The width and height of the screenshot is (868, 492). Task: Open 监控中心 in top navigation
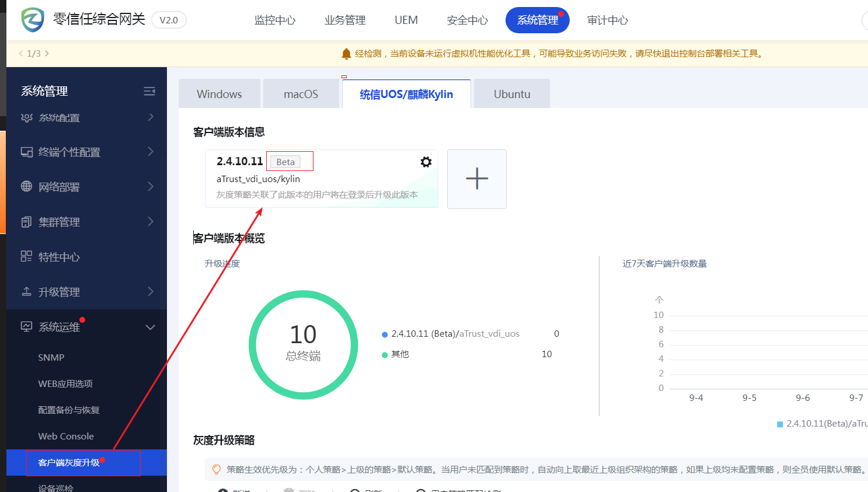tap(275, 20)
